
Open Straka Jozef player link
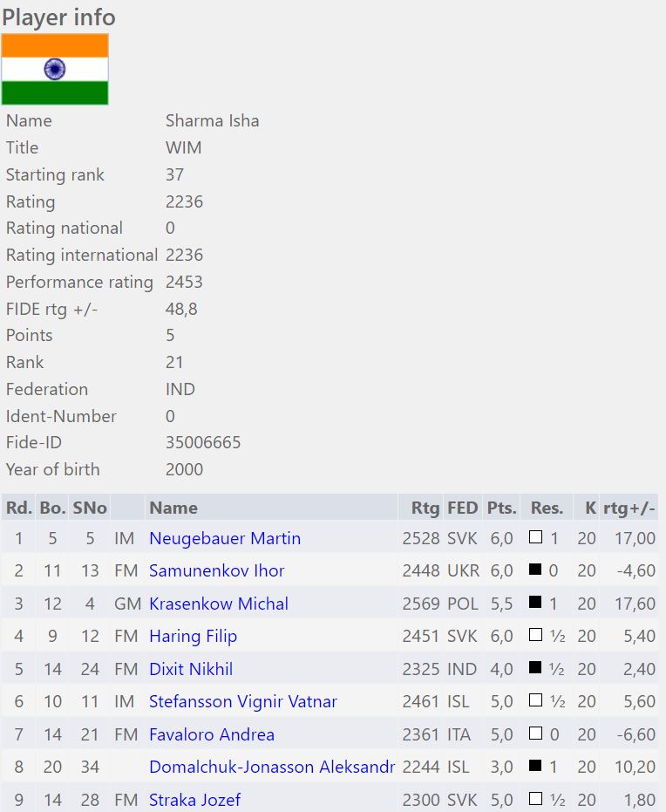[195, 800]
